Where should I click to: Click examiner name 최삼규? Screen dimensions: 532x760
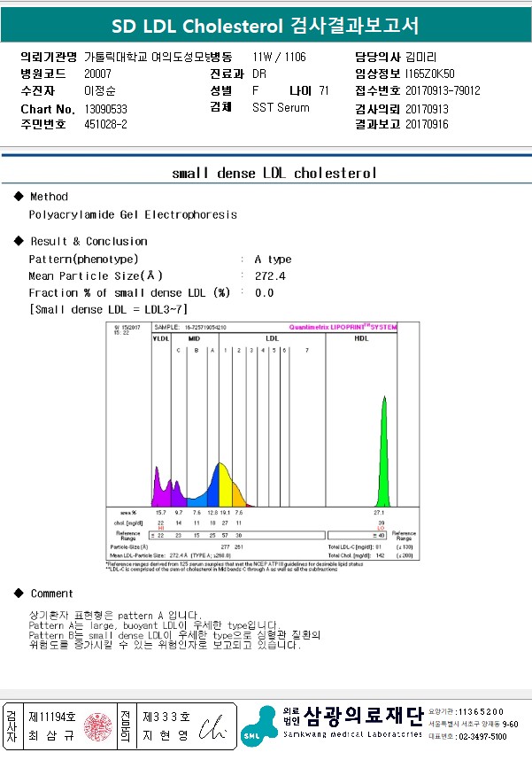coord(51,735)
